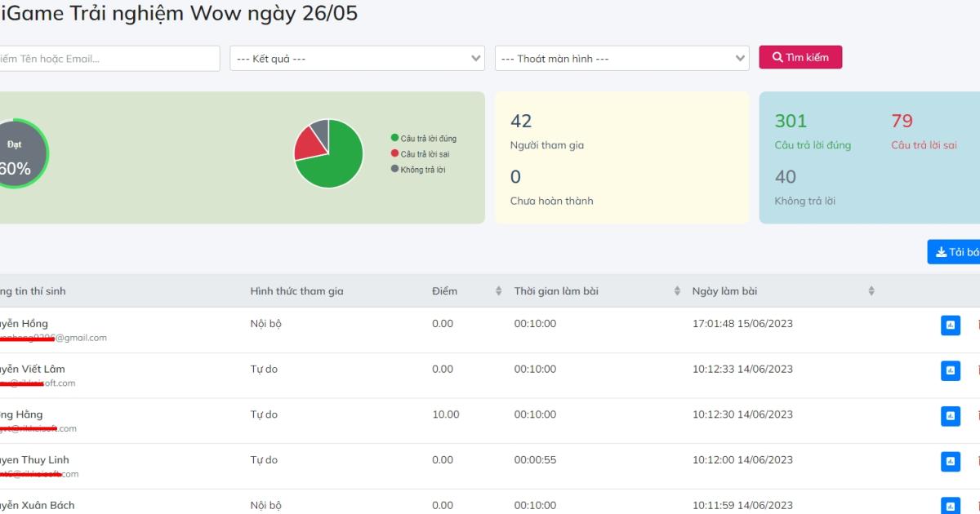View the report icon in Thuy Linh's row
Screen dimensions: 980x514
(950, 462)
